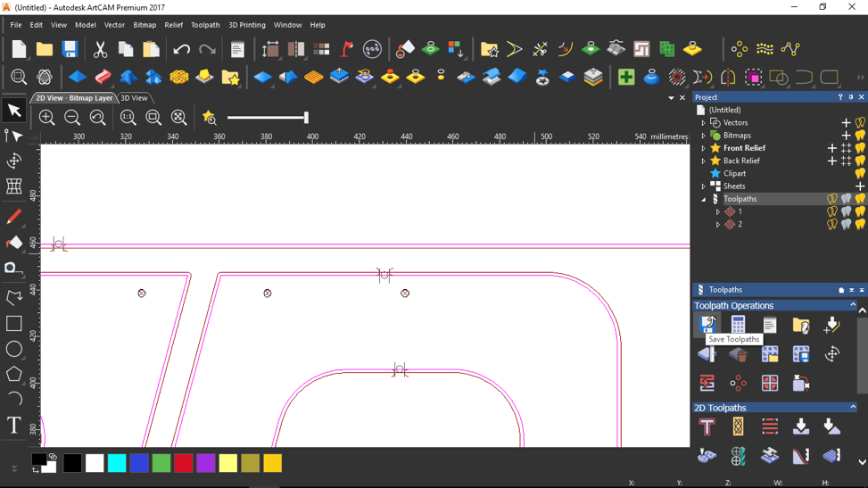Toggle Front Relief visibility light bulb

click(860, 148)
